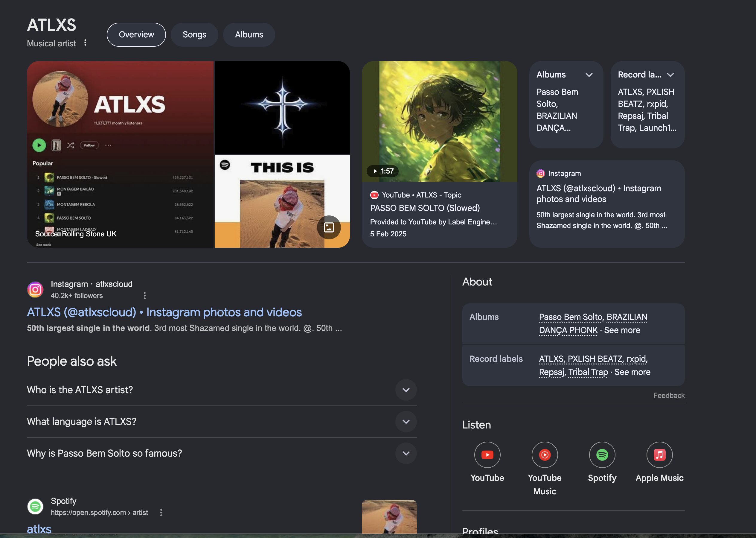Screen dimensions: 756x538
Task: Click the Instagram icon in the top card
Action: (x=540, y=174)
